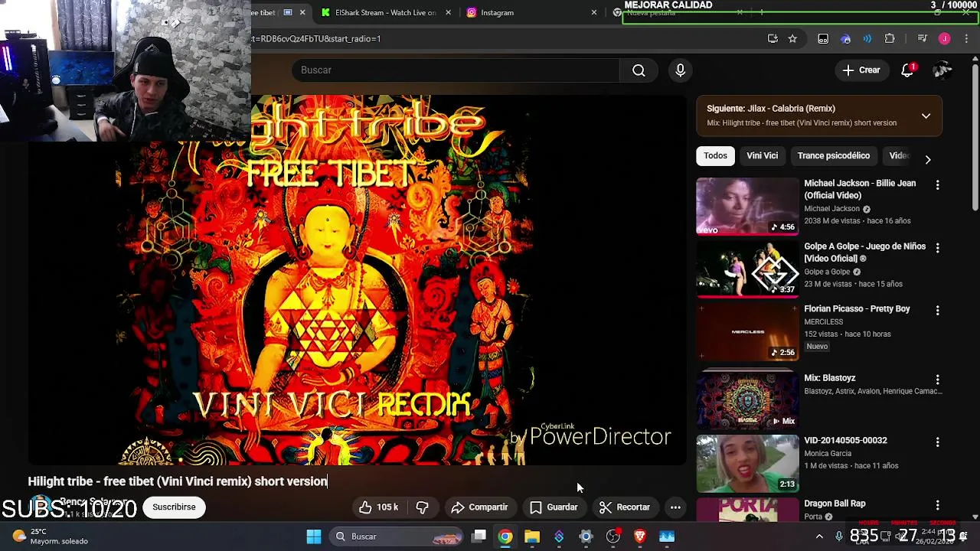Close the Instagram tab
The height and width of the screenshot is (551, 980).
[593, 13]
